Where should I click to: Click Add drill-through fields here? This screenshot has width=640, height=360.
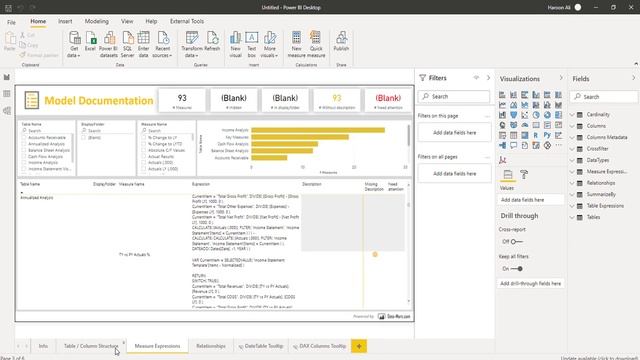coord(531,283)
